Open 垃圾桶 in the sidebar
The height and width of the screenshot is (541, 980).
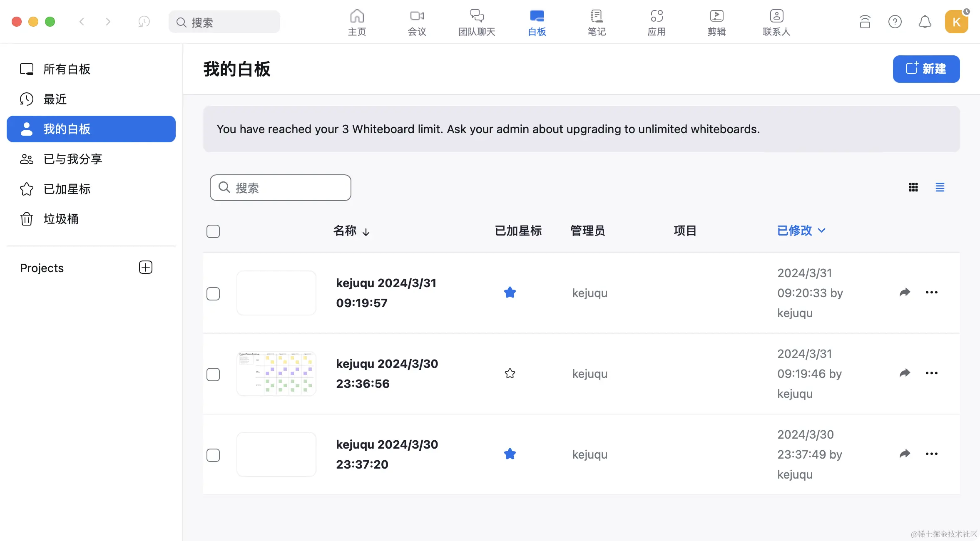tap(61, 219)
